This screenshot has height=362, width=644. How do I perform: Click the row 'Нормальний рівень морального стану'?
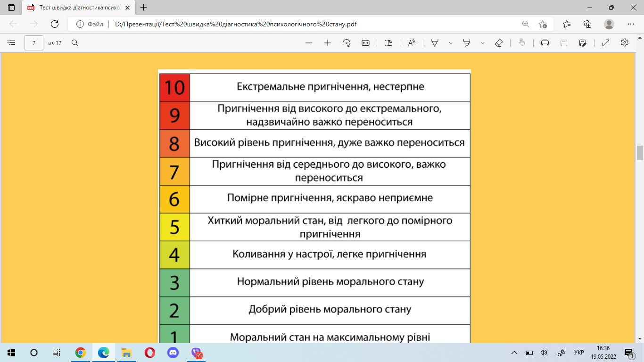pyautogui.click(x=330, y=282)
